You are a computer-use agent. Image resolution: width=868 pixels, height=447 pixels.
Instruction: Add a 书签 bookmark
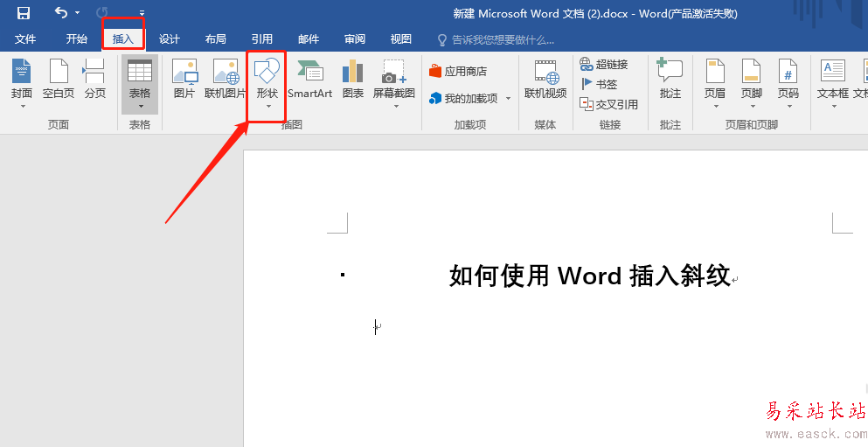pos(599,84)
